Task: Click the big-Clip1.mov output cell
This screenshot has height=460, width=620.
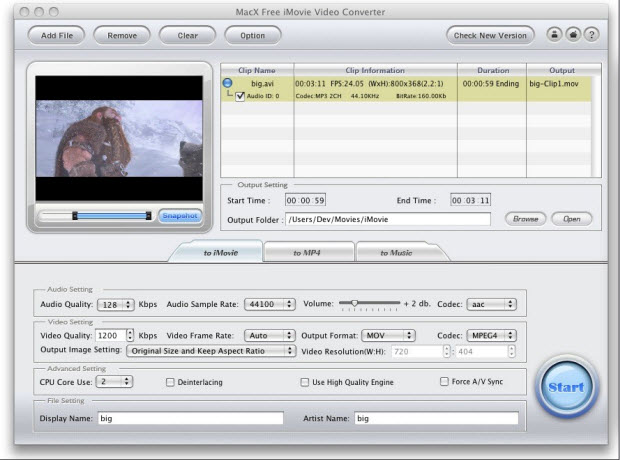Action: click(x=554, y=83)
